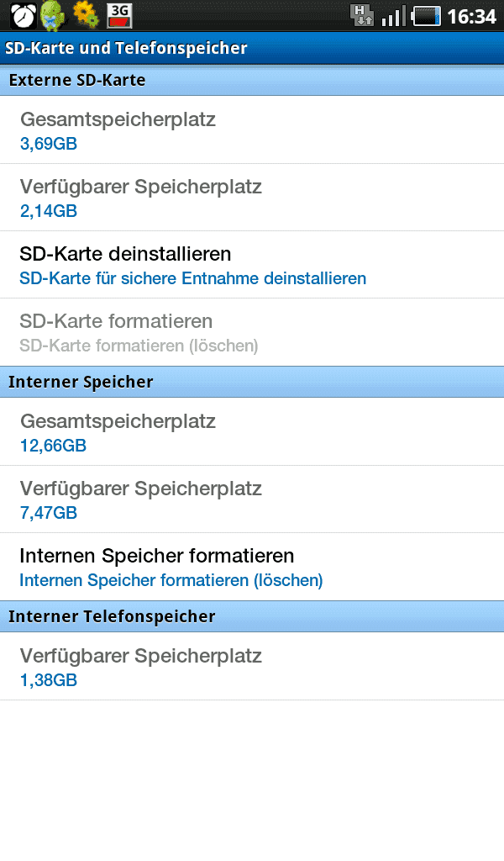Screen dimensions: 504x861
Task: Tap the HSDPA data transfer icon
Action: click(x=361, y=15)
